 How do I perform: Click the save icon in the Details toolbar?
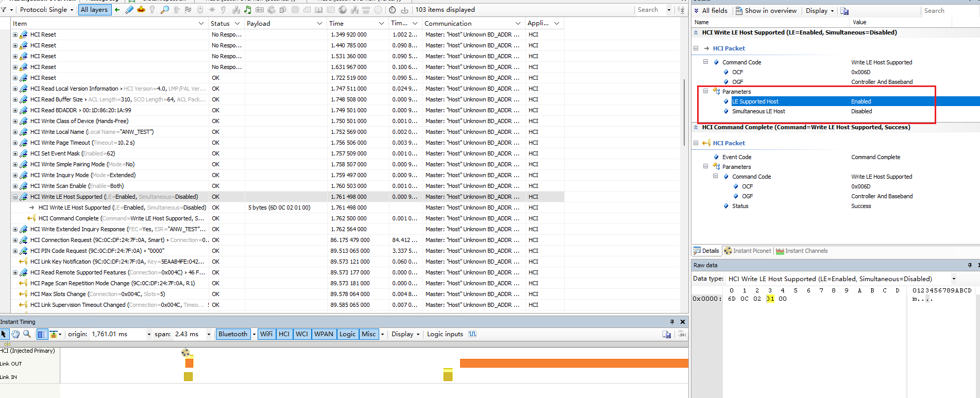click(x=844, y=10)
